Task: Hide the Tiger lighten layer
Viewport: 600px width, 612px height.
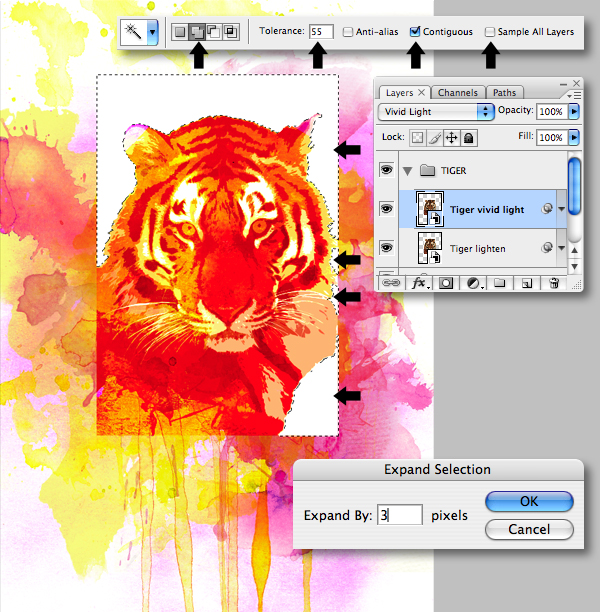Action: point(386,247)
